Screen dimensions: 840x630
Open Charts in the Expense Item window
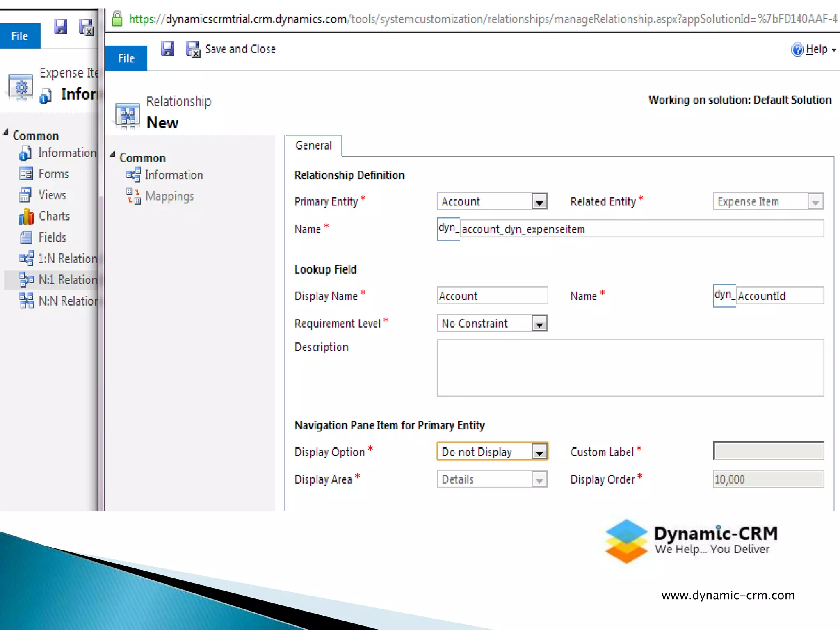[x=54, y=216]
